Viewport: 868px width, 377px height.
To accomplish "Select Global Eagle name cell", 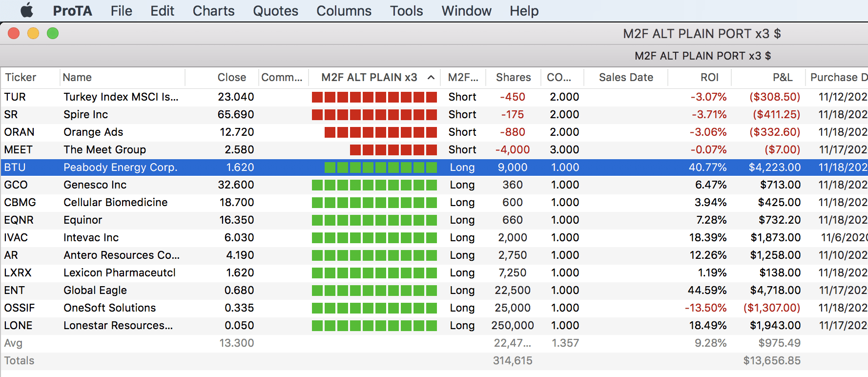I will (95, 290).
